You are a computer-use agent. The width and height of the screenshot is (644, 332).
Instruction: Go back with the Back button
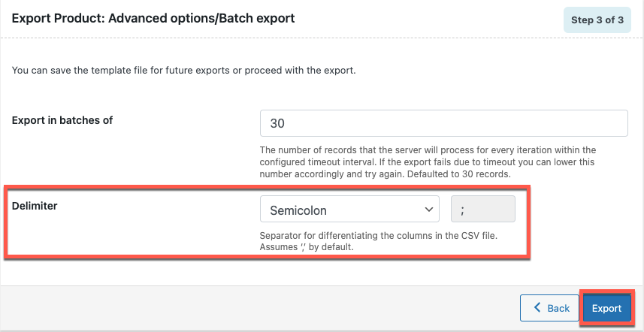[550, 308]
